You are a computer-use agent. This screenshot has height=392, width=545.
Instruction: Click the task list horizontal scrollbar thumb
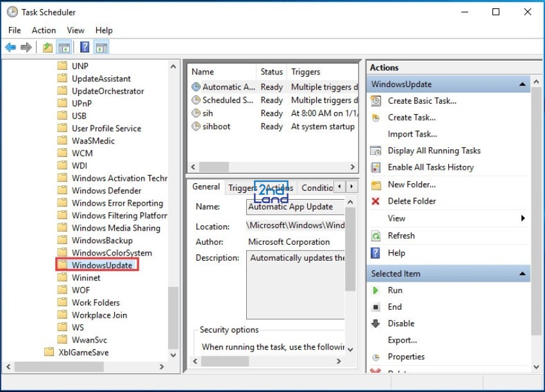click(x=214, y=167)
